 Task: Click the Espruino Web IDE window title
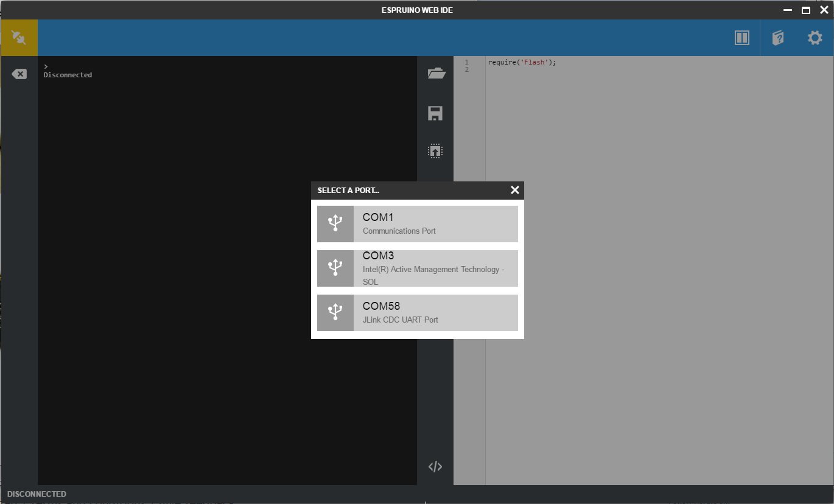(417, 10)
